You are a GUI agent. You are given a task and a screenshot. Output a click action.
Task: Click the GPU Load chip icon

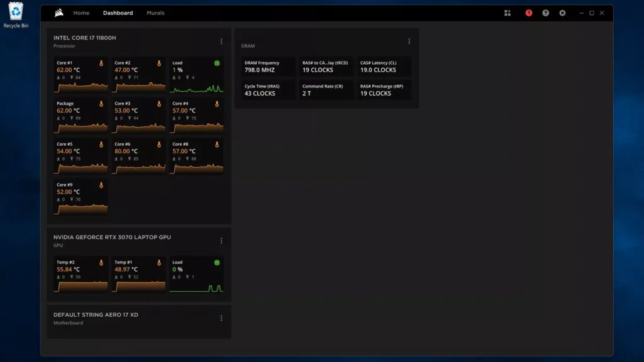(x=217, y=263)
